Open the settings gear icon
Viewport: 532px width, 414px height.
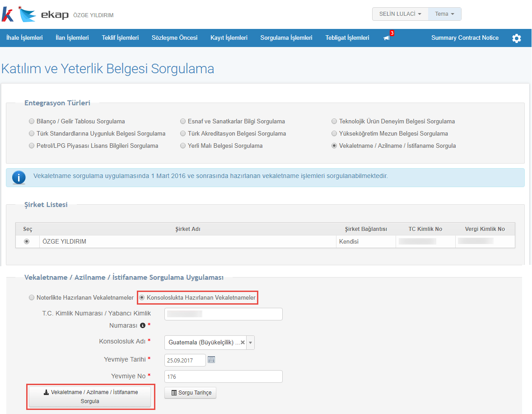click(x=516, y=38)
